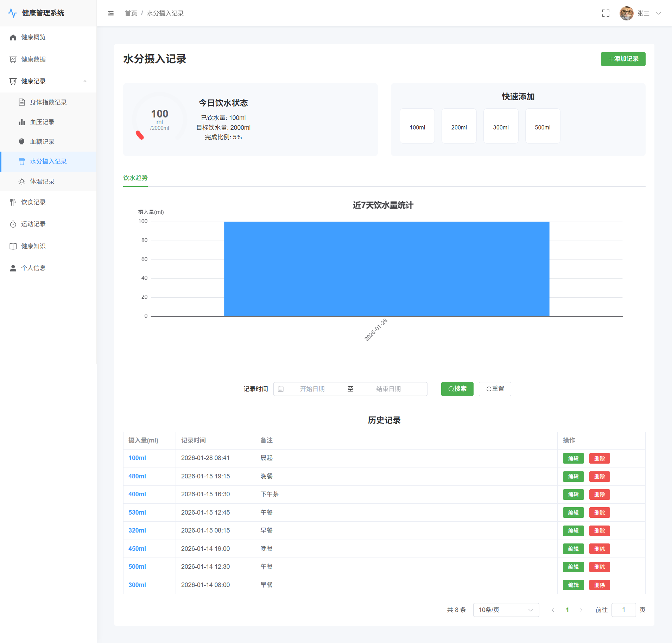Collapse the 健康记录 submenu
This screenshot has height=643, width=672.
tap(85, 81)
